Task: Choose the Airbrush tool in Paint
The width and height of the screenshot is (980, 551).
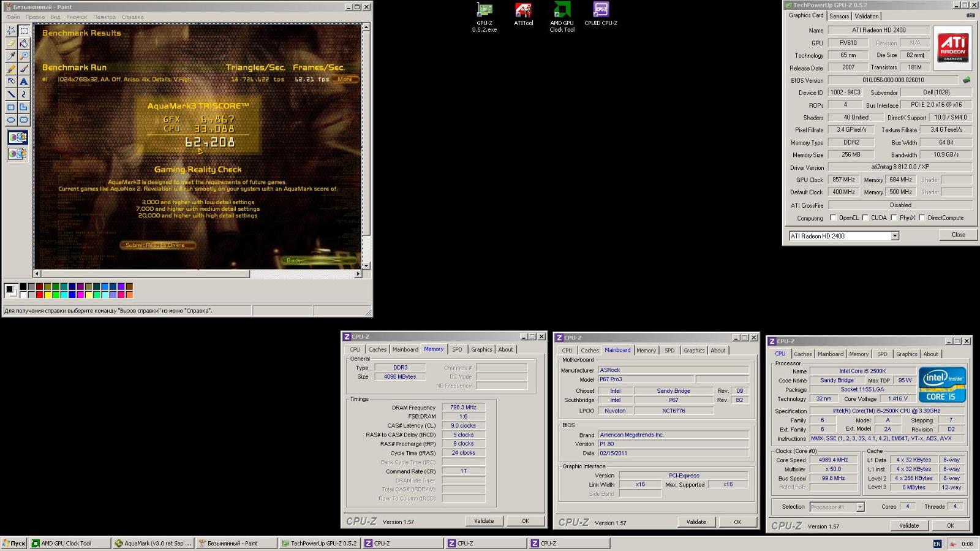Action: (x=11, y=82)
